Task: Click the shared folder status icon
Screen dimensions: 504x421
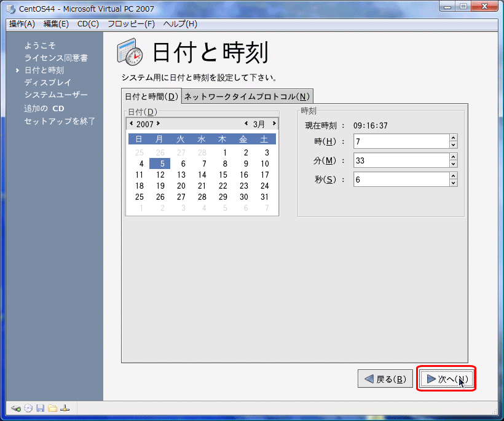Action: pos(52,409)
